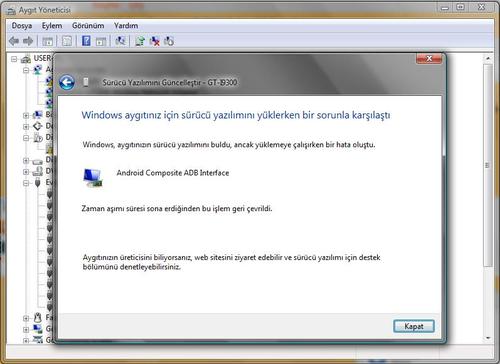
Task: Open the Dosya menu
Action: pyautogui.click(x=22, y=26)
